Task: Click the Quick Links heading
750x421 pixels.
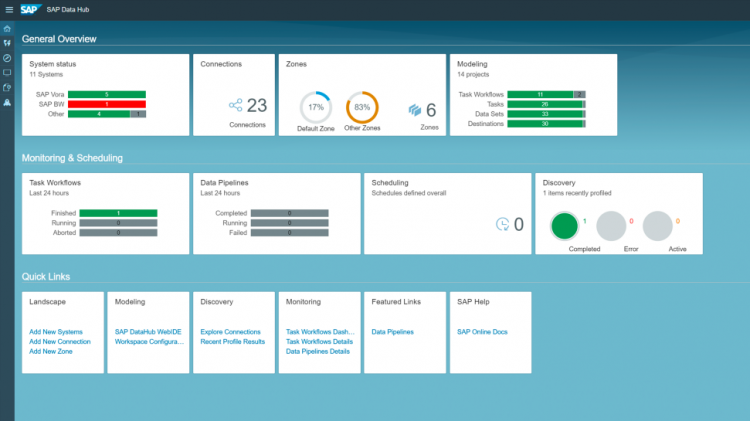Action: (46, 277)
